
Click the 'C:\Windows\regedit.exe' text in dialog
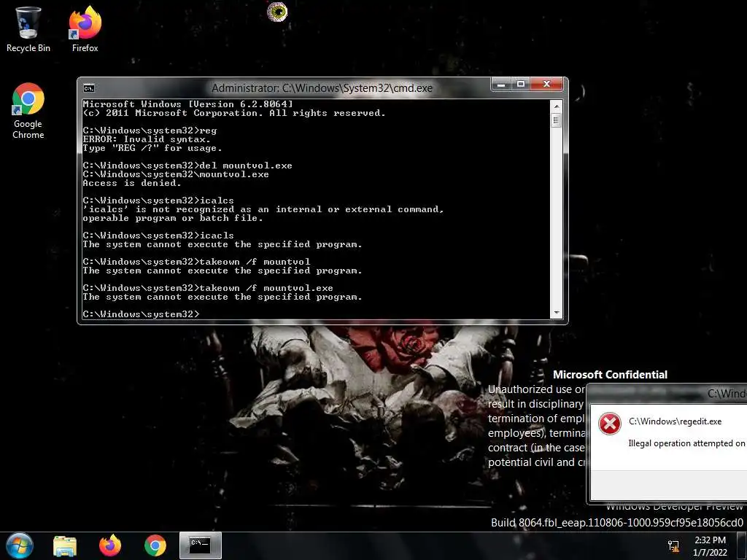(x=675, y=421)
